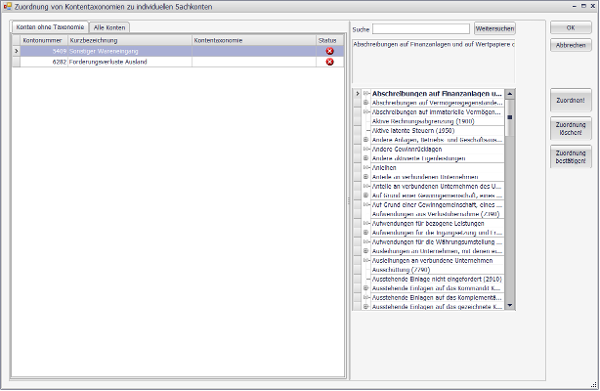Click the application icon in the title bar
Screen dimensions: 600x391
coord(7,7)
